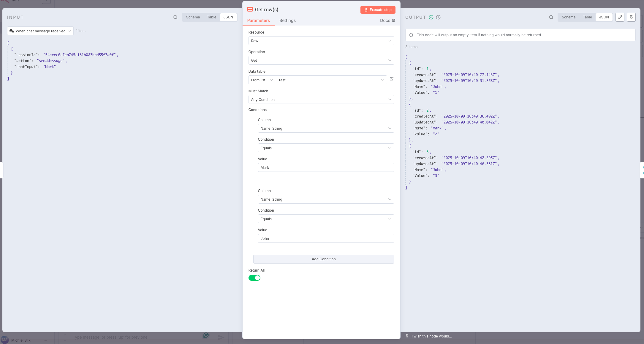Open the data table external link icon
The height and width of the screenshot is (344, 644).
[391, 79]
